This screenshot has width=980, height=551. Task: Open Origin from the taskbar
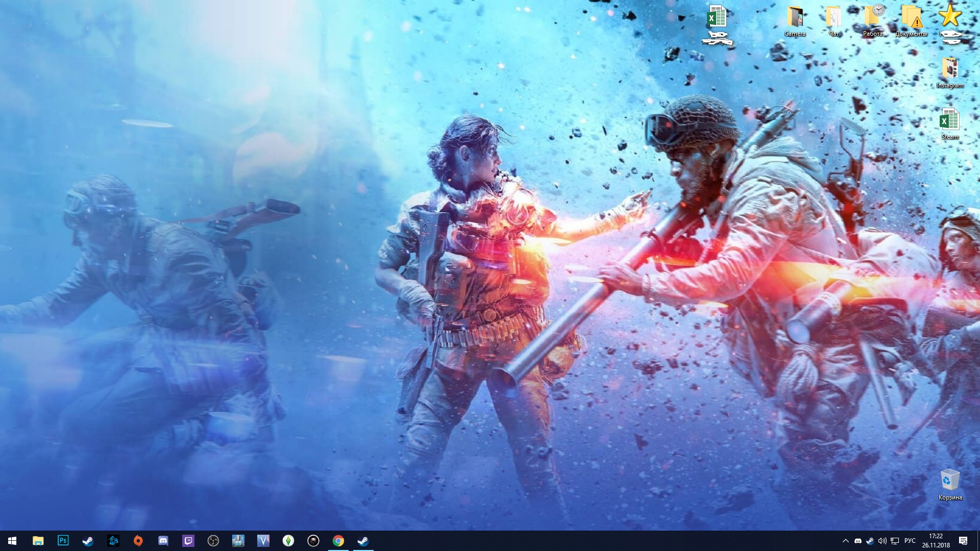138,541
